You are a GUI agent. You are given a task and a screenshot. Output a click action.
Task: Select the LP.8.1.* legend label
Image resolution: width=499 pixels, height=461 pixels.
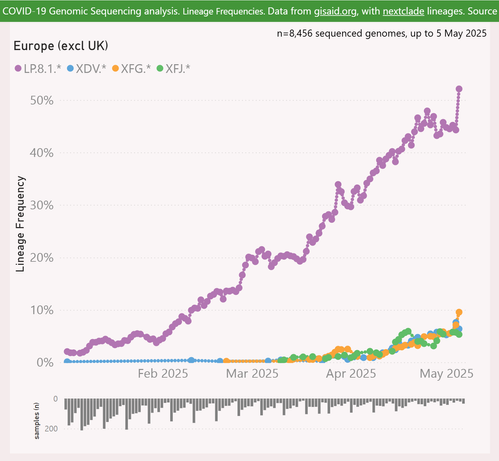(x=43, y=69)
